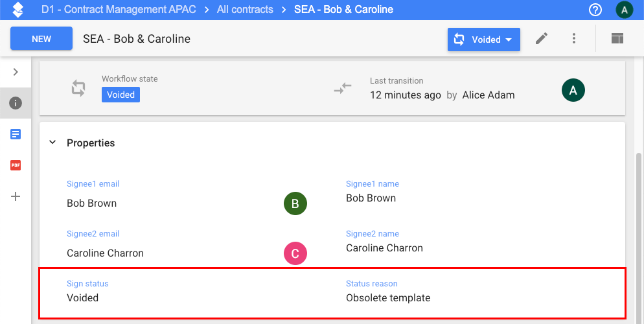
Task: Click the plus add icon in sidebar
Action: 16,196
